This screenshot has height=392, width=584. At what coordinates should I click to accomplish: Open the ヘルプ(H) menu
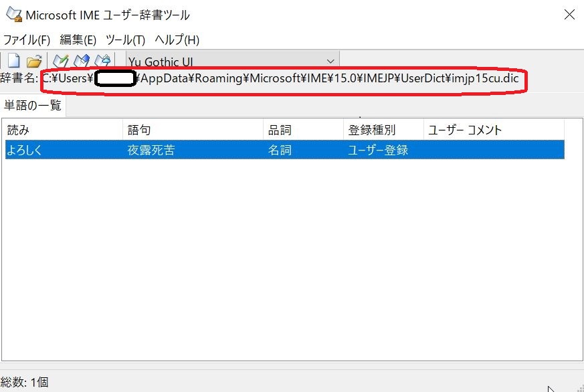177,39
